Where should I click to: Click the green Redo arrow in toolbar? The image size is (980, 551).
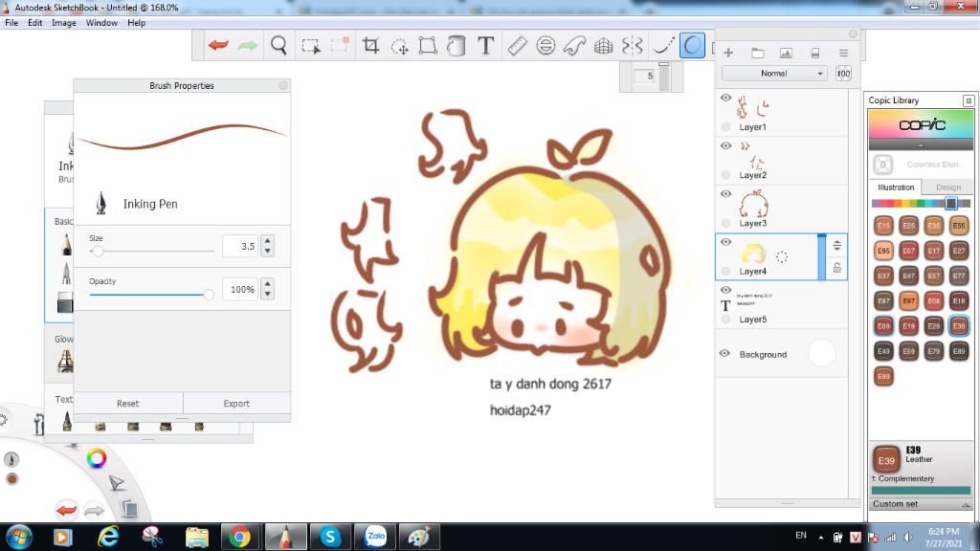tap(248, 46)
